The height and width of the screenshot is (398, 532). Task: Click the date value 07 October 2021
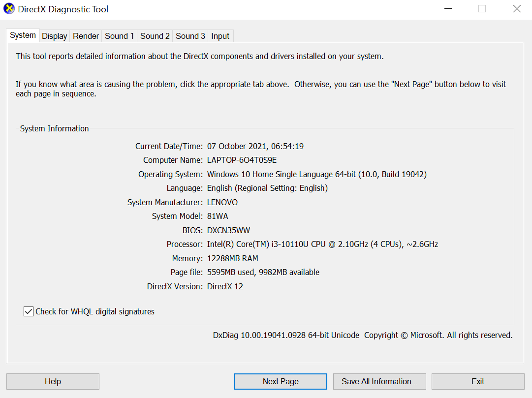255,146
